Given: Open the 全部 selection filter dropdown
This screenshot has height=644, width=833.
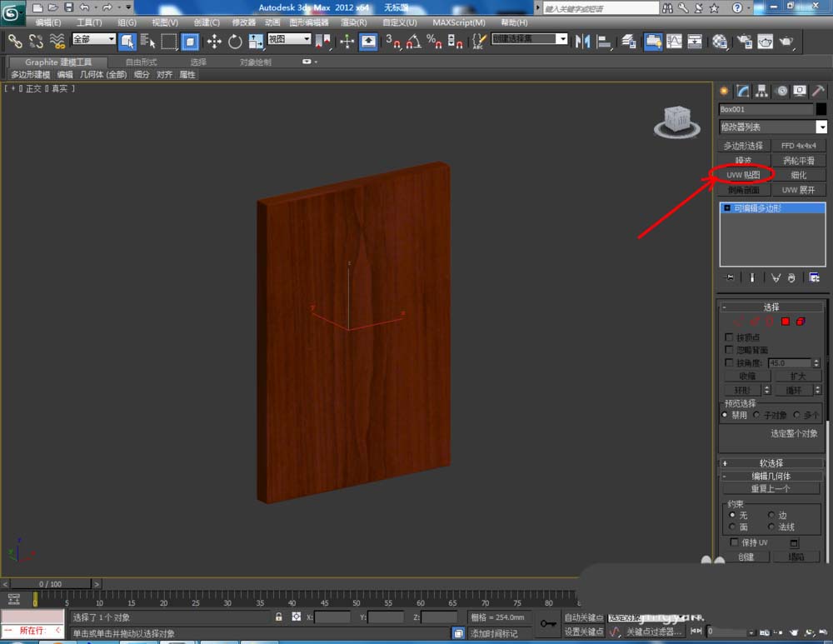Looking at the screenshot, I should 94,39.
